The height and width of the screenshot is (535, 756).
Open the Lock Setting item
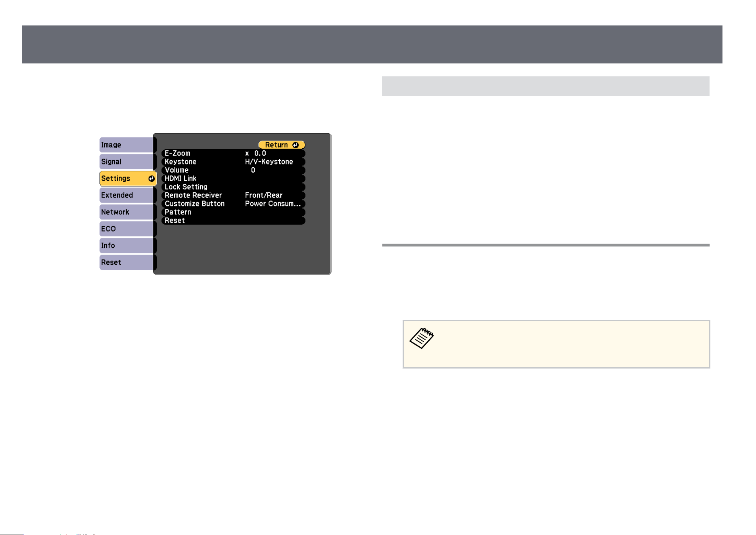233,187
